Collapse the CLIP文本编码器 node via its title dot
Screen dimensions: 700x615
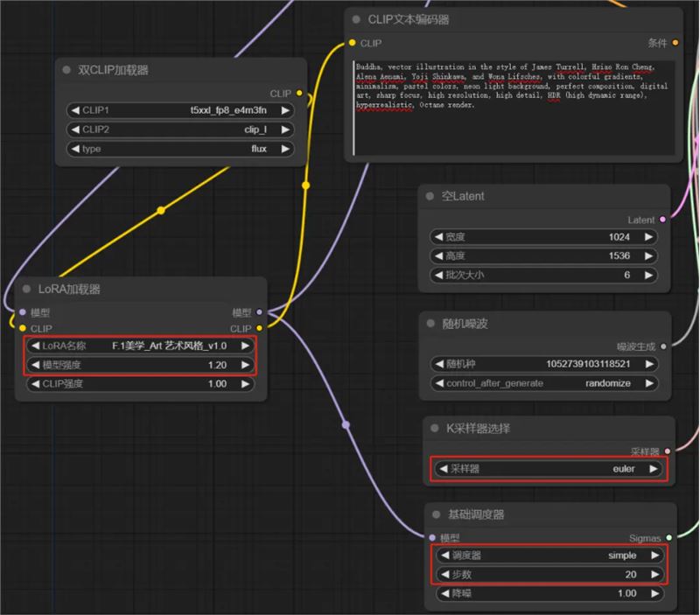[x=356, y=19]
